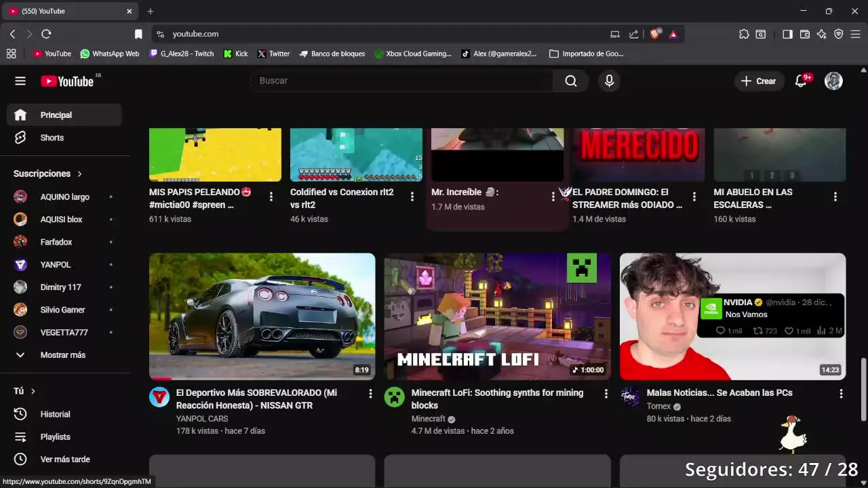Image resolution: width=868 pixels, height=488 pixels.
Task: Open the Tomex channel avatar
Action: tap(630, 396)
